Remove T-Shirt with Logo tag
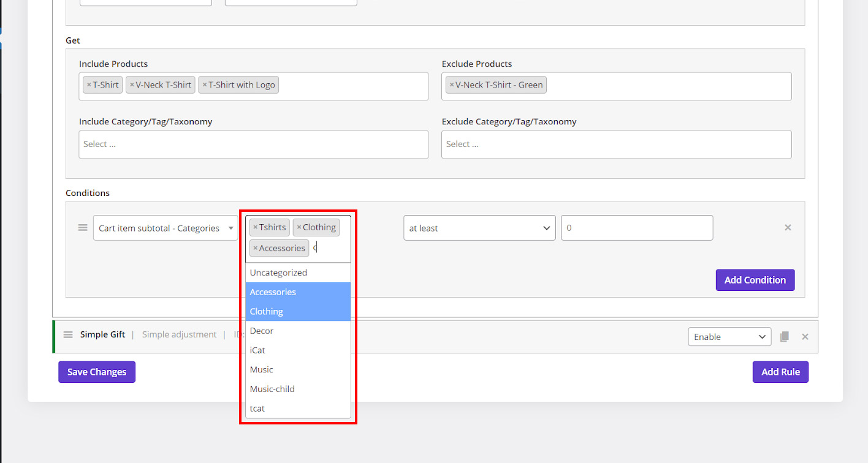 [x=205, y=85]
